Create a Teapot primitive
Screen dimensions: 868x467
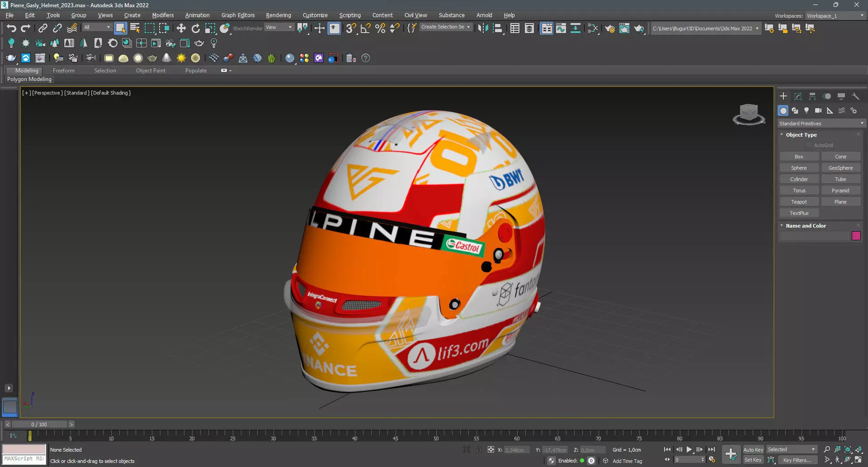(x=799, y=202)
